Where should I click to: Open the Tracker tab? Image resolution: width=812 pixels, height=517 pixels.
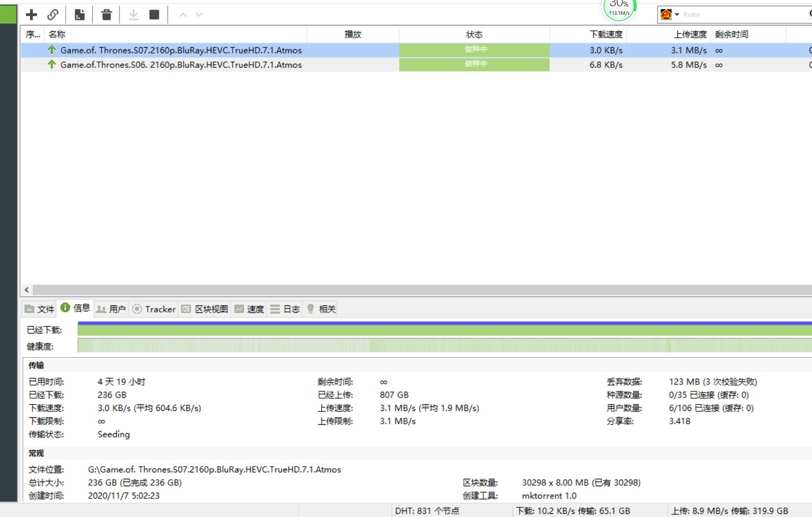[x=154, y=309]
